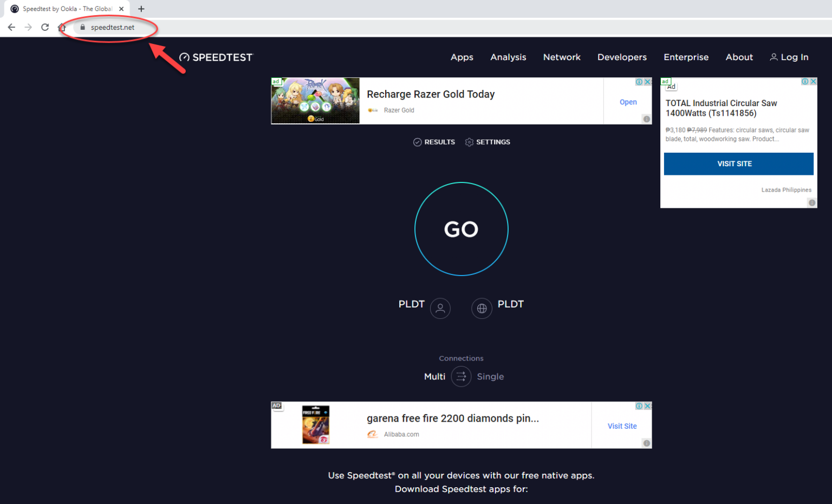Viewport: 832px width, 504px height.
Task: Close the garena free fire ad
Action: [x=647, y=406]
